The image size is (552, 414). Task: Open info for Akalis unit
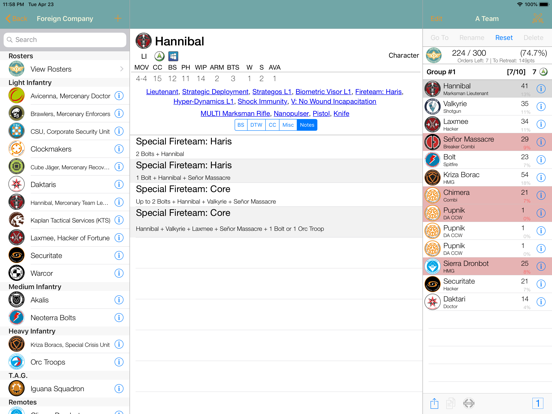click(x=119, y=300)
